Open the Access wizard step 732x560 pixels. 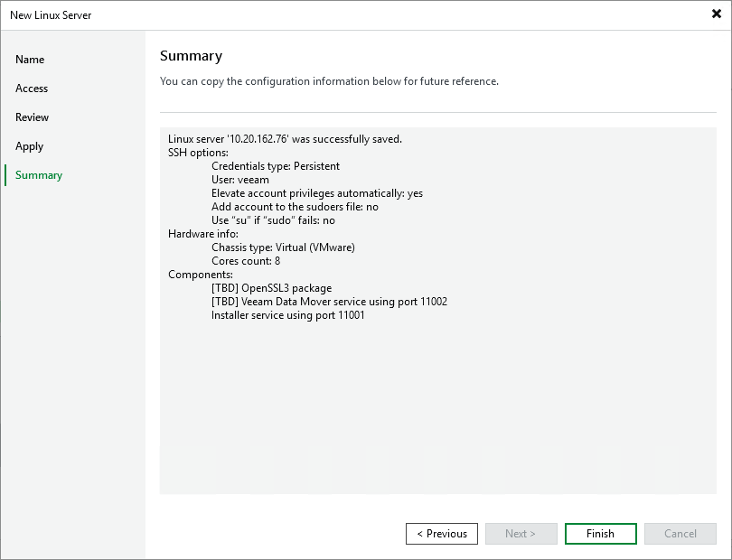point(32,89)
